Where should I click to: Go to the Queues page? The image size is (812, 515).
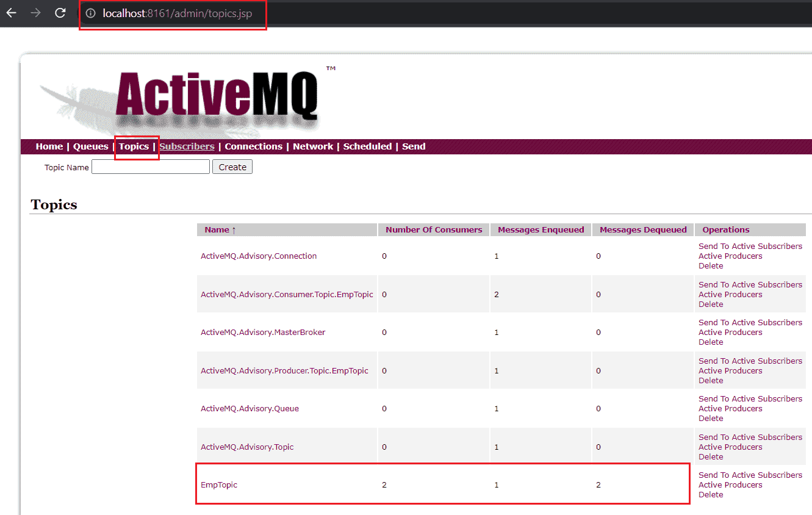tap(90, 146)
